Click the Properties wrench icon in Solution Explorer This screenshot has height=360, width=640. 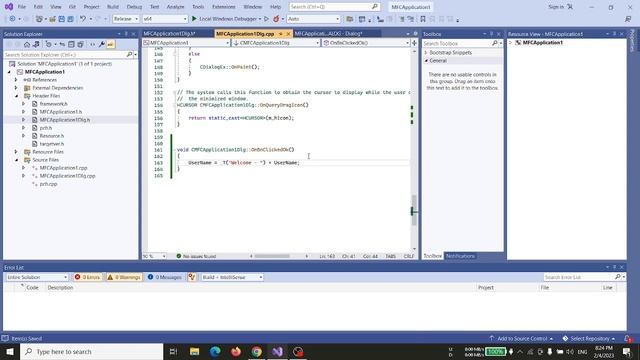[102, 44]
